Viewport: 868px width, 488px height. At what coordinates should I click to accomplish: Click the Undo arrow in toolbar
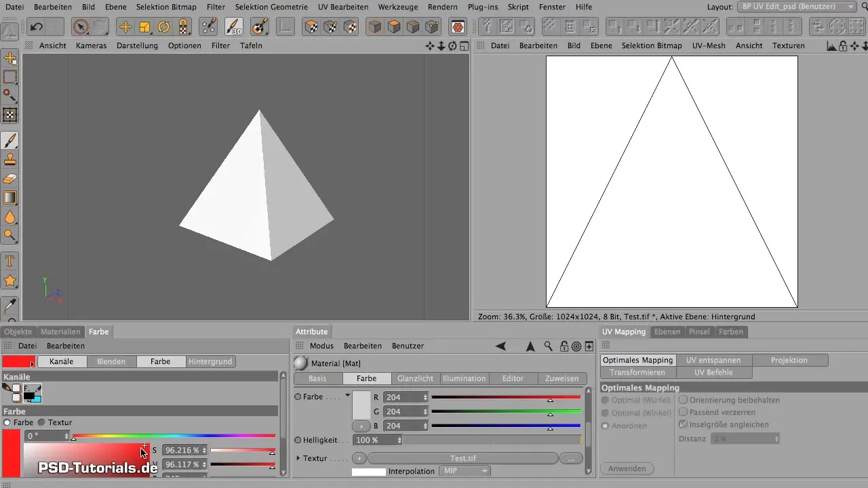pos(36,27)
